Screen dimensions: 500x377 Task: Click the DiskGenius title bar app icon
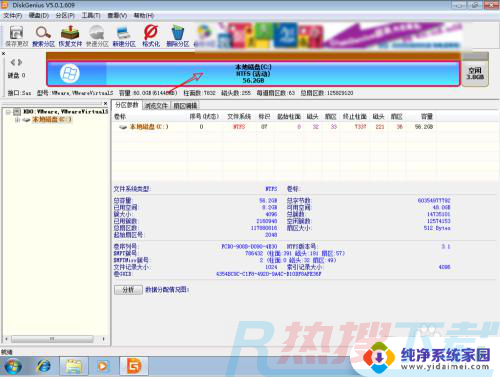tap(5, 5)
